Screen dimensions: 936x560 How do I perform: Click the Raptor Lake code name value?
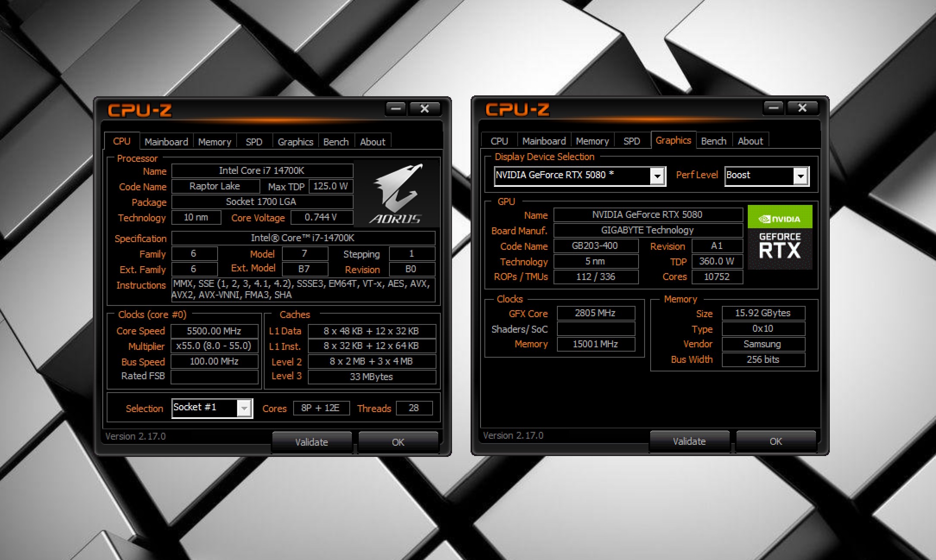(x=215, y=186)
